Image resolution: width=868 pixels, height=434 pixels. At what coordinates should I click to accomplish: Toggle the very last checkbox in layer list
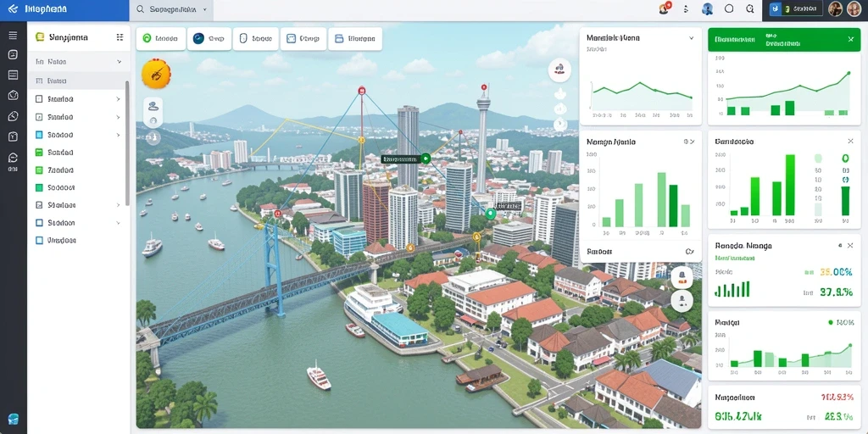point(39,240)
